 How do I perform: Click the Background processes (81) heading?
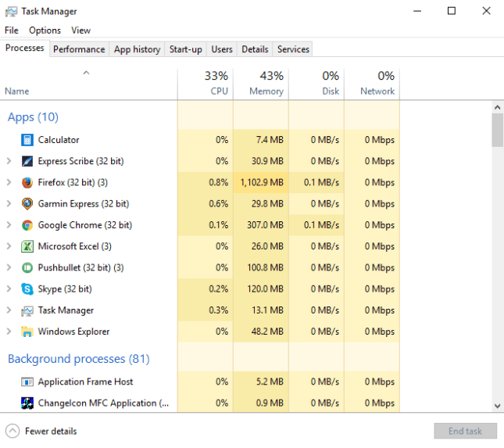point(79,359)
